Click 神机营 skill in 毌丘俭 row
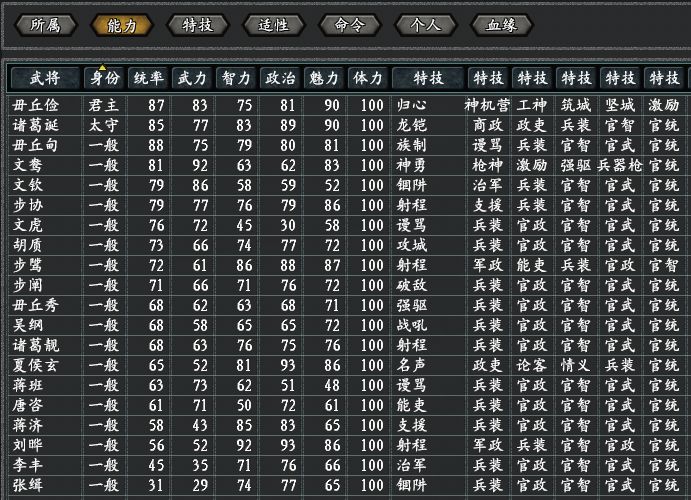This screenshot has width=691, height=500. pos(487,105)
